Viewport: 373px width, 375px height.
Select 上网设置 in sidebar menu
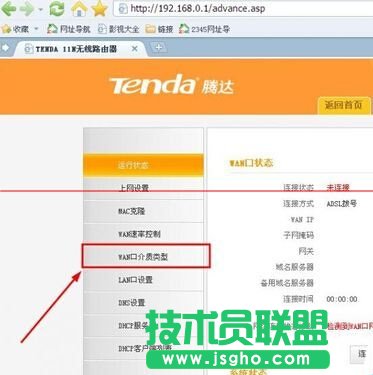point(143,188)
